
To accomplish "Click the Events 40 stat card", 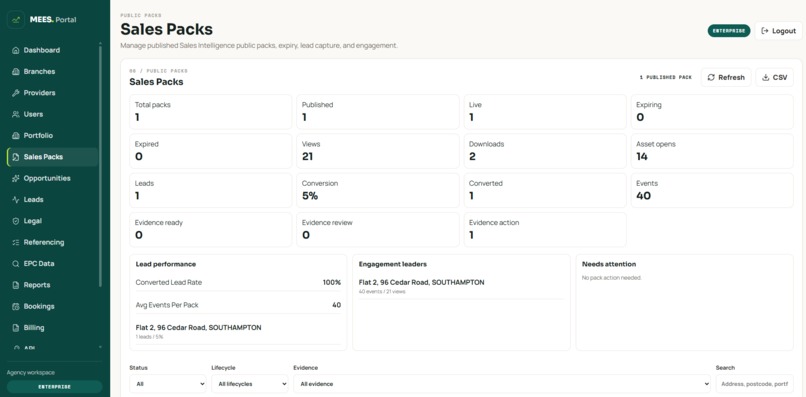I will tap(712, 190).
